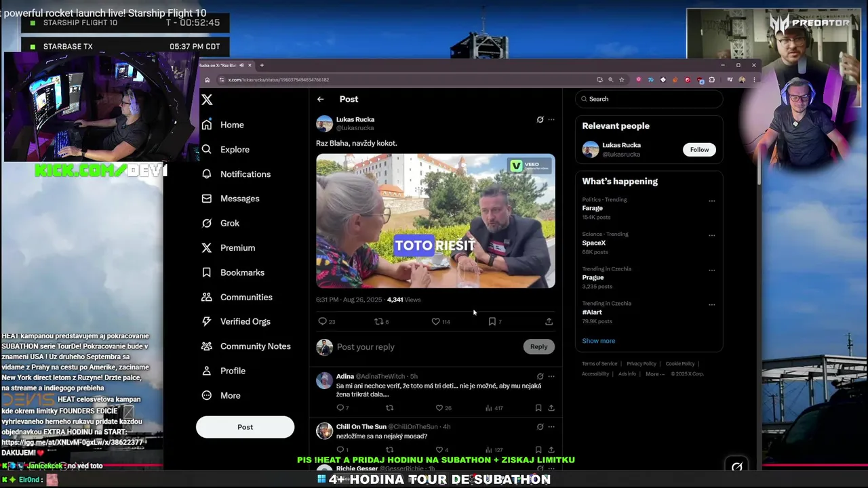
Task: Like Chill On The Sun's comment
Action: [439, 449]
